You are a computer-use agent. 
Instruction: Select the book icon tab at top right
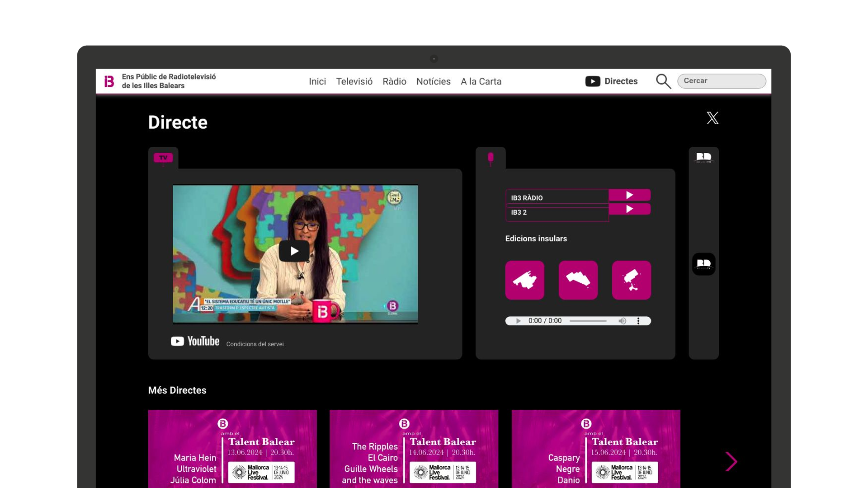703,158
